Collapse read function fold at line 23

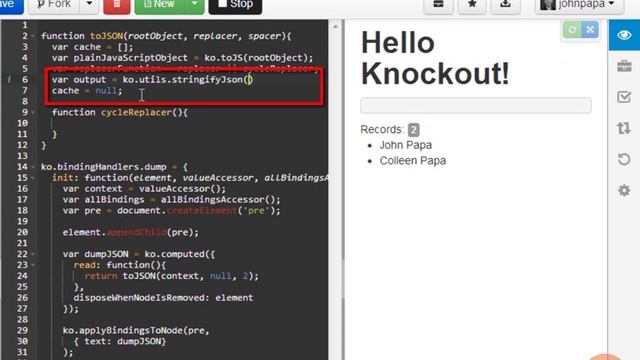33,265
